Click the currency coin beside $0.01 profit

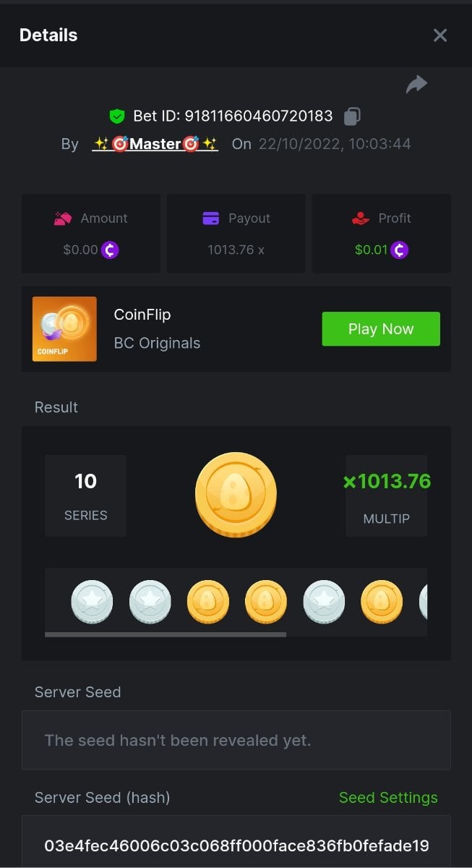coord(400,250)
